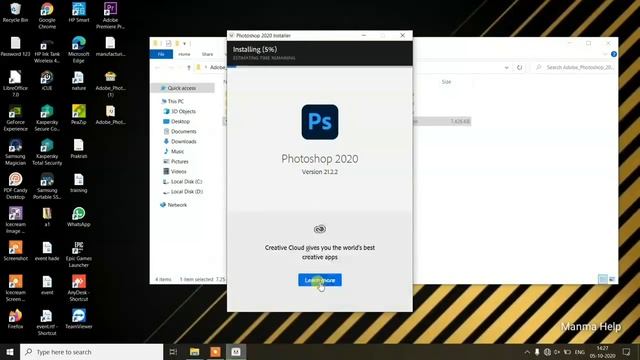Select LibreOffice 7.0 desktop icon
640x360 pixels.
(x=16, y=84)
